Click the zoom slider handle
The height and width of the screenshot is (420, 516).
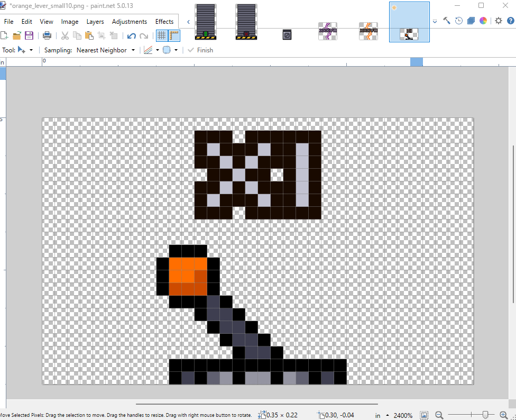point(485,415)
